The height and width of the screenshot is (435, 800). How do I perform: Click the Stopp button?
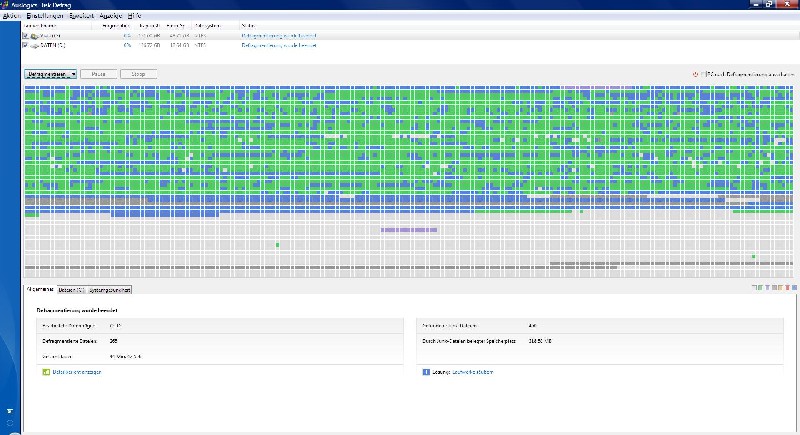138,74
